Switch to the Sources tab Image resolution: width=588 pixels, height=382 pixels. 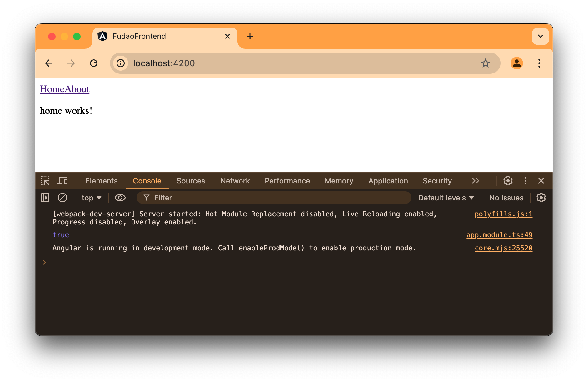pos(191,181)
